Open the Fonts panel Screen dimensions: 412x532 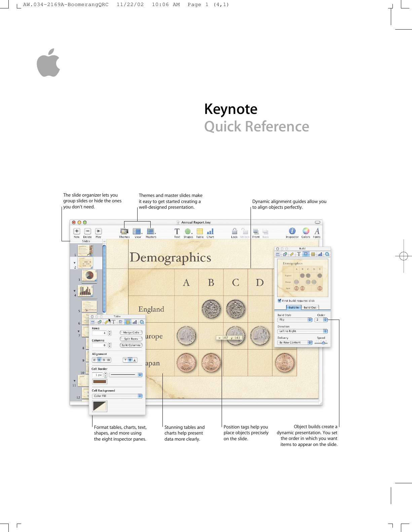317,231
